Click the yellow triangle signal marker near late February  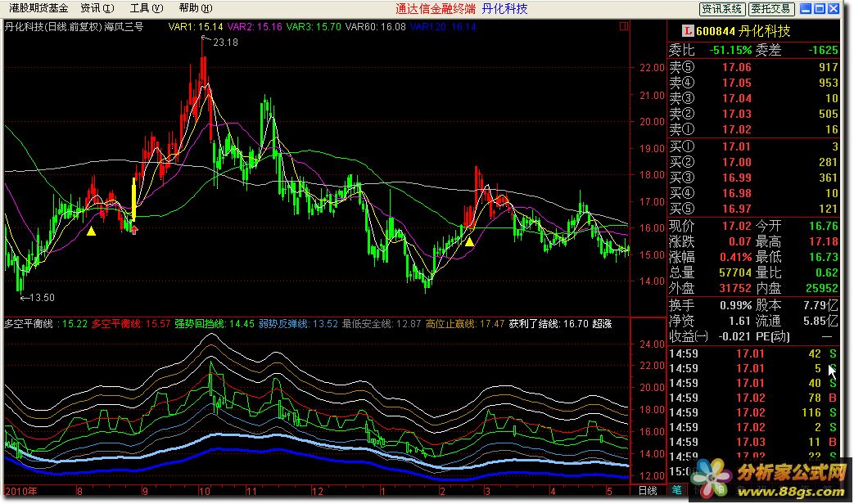pos(469,241)
